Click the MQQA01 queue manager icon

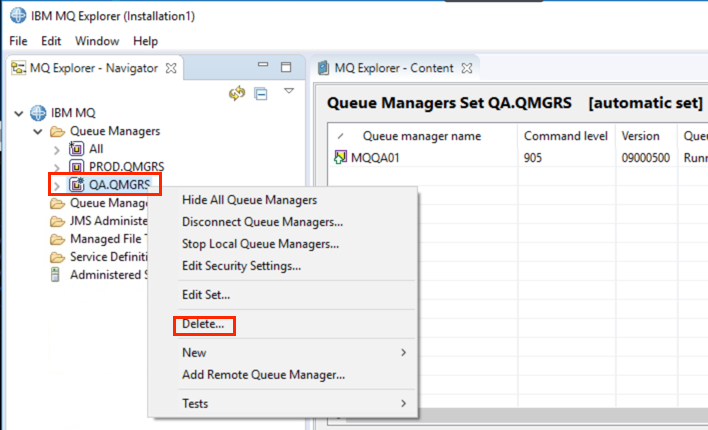click(x=340, y=157)
